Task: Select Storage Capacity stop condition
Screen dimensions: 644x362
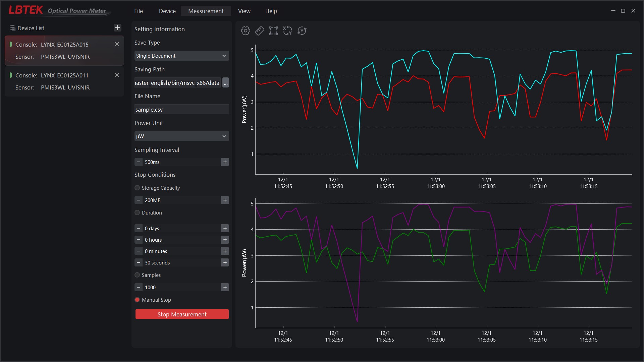Action: point(137,188)
